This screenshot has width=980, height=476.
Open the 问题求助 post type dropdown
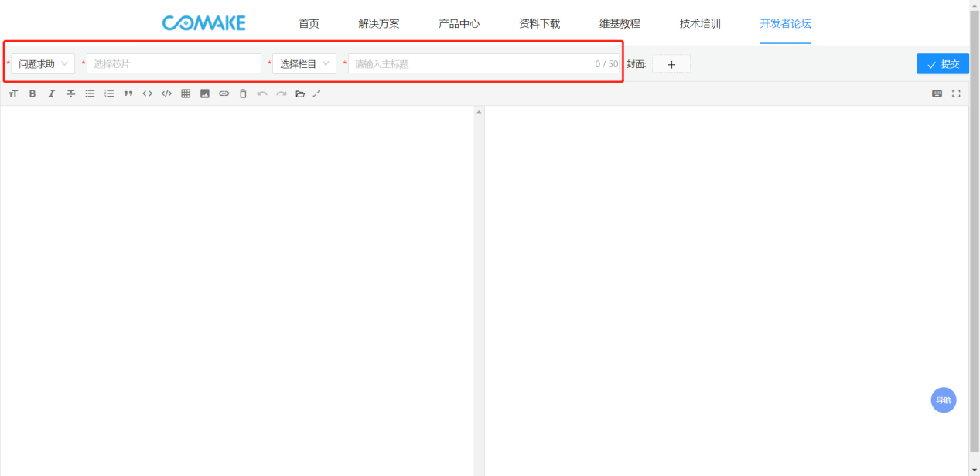click(x=43, y=64)
